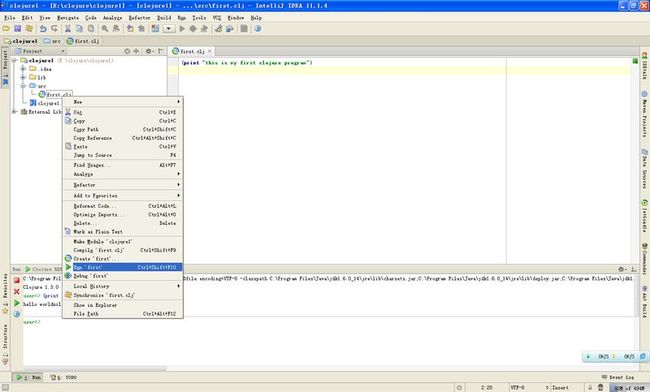Close the first.clj editor tab
This screenshot has height=392, width=650.
pos(210,51)
